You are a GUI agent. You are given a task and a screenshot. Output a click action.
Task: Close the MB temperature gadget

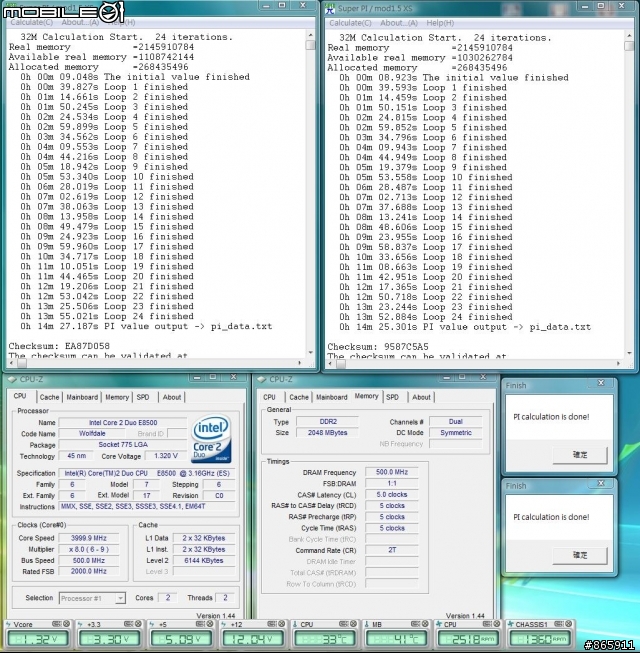(x=425, y=624)
